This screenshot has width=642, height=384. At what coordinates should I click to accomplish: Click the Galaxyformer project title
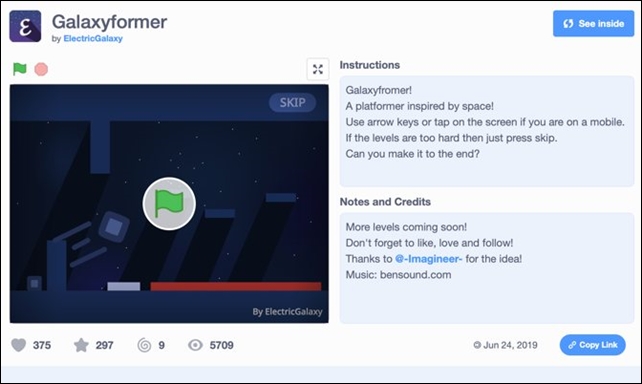[x=109, y=22]
